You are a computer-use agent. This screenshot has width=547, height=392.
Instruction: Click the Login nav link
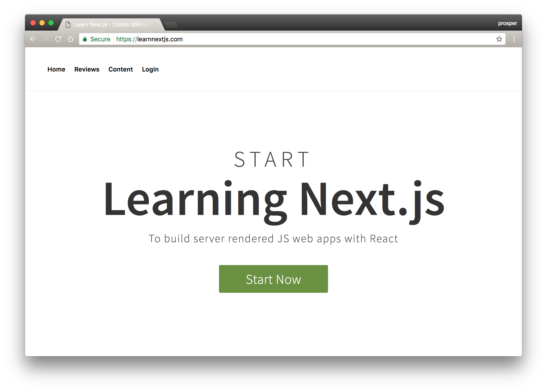click(150, 69)
